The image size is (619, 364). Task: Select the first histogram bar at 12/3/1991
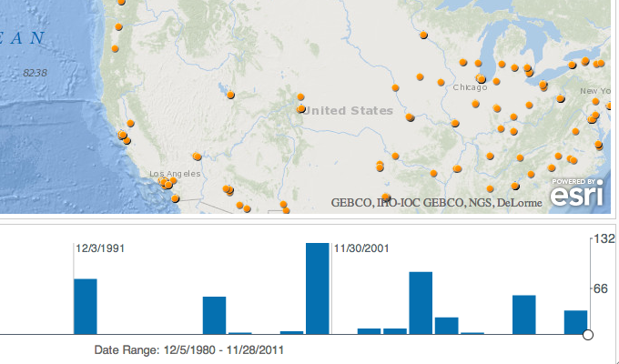pos(86,306)
